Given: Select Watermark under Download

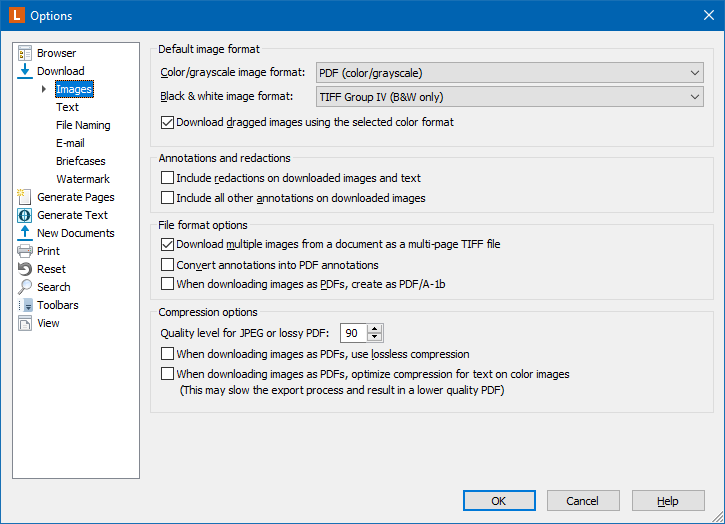Looking at the screenshot, I should [83, 179].
